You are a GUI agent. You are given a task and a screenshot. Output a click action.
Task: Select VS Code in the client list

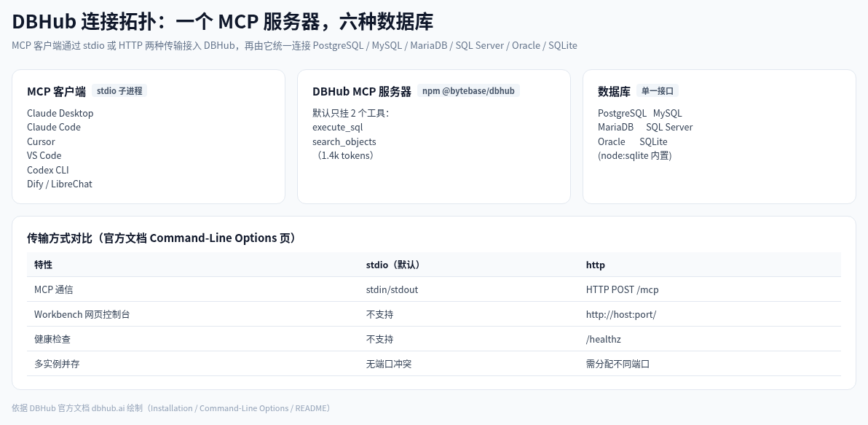tap(44, 155)
